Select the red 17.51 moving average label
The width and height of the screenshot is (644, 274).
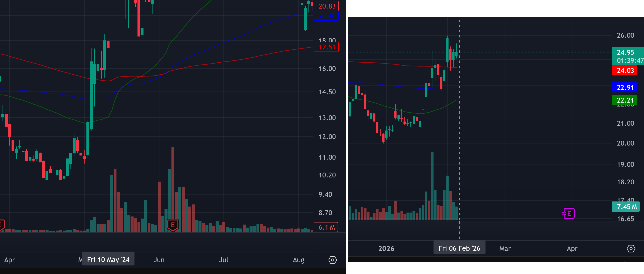[x=326, y=47]
